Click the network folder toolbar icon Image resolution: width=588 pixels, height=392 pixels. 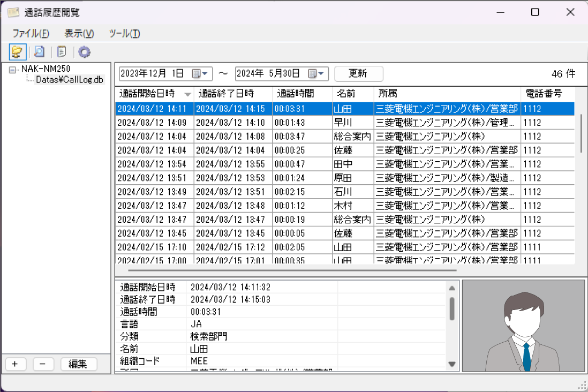click(x=17, y=52)
